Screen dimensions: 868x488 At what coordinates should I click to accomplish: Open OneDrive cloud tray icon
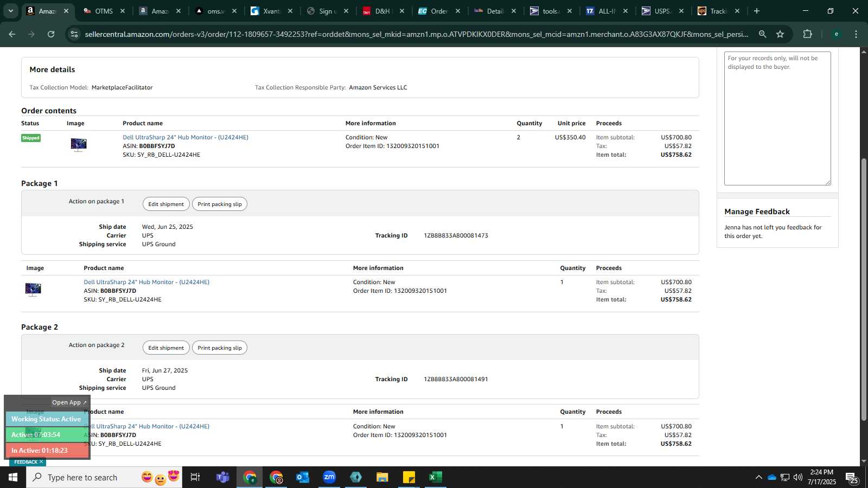(x=771, y=477)
